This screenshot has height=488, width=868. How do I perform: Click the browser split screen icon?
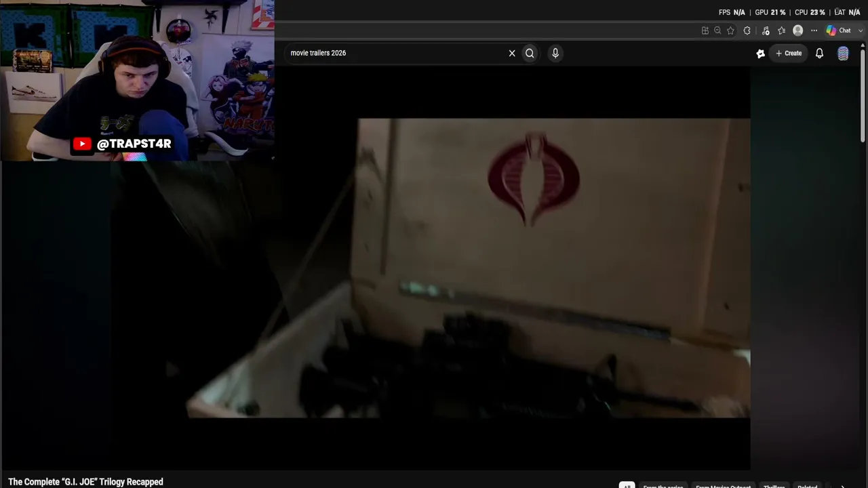(x=705, y=30)
